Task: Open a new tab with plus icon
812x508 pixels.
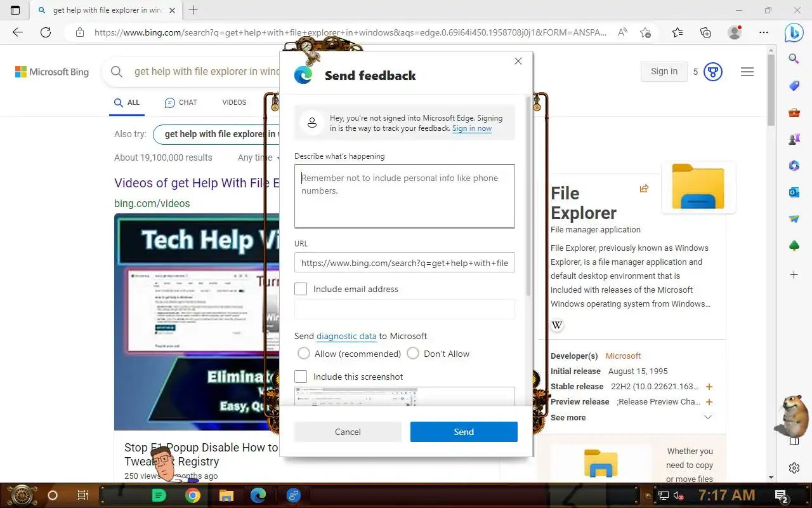Action: coord(193,10)
